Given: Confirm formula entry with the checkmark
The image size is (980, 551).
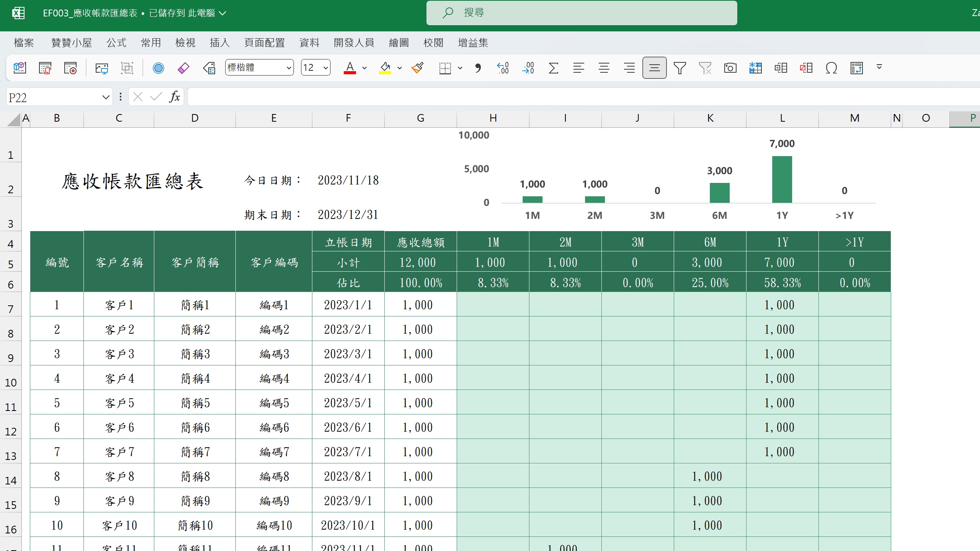Looking at the screenshot, I should pyautogui.click(x=155, y=97).
